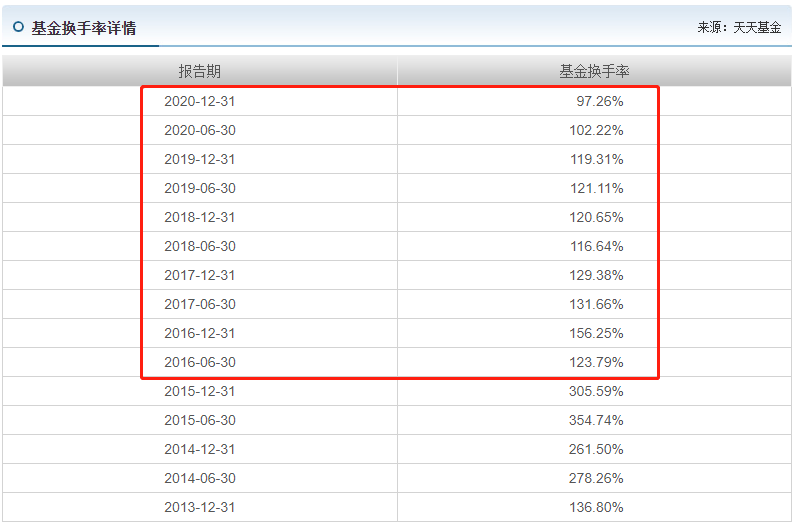796x527 pixels.
Task: Click the circle icon beside 基金换手率详情
Action: click(18, 27)
